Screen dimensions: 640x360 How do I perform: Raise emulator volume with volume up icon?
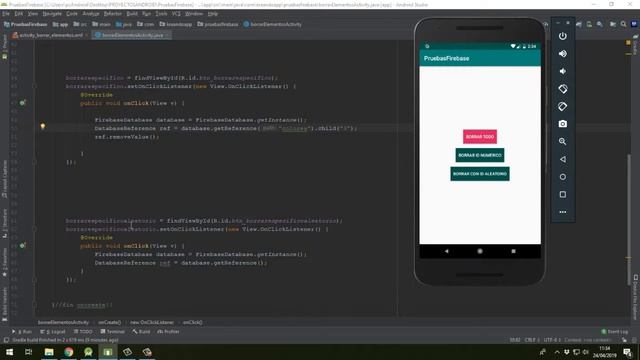pos(562,53)
